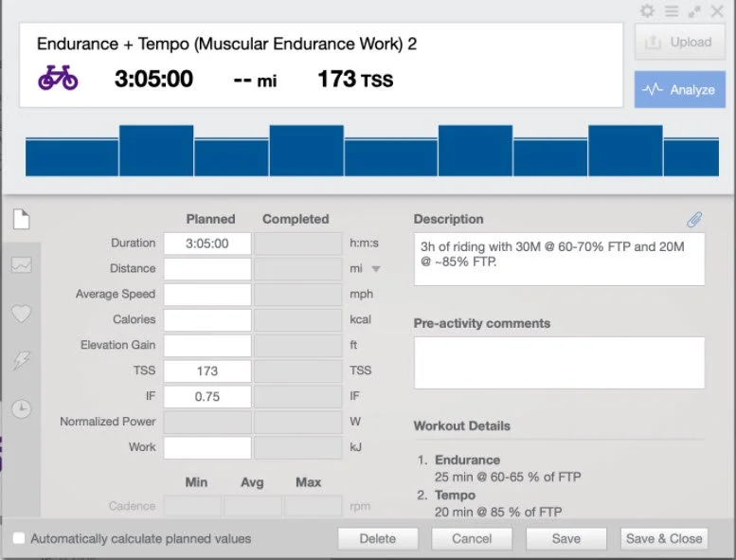The image size is (736, 560).
Task: Click the Planned column header
Action: pos(210,219)
